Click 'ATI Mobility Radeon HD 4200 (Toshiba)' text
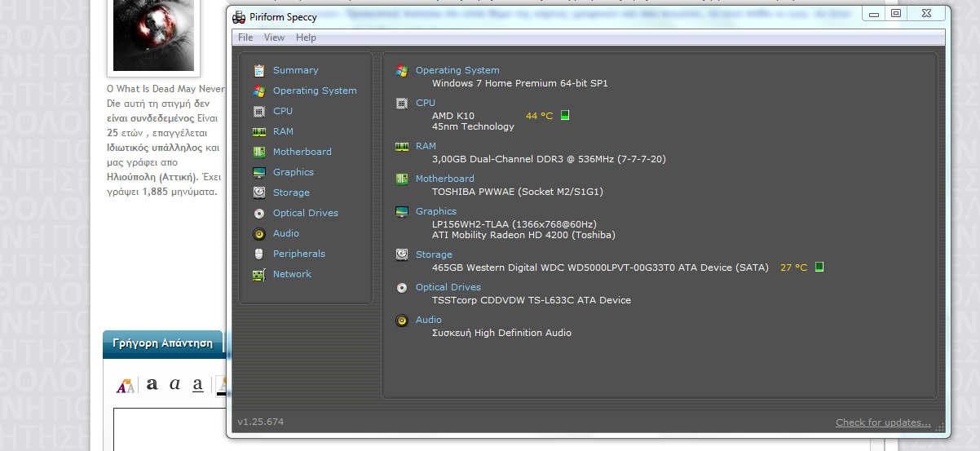The height and width of the screenshot is (451, 980). (x=523, y=235)
